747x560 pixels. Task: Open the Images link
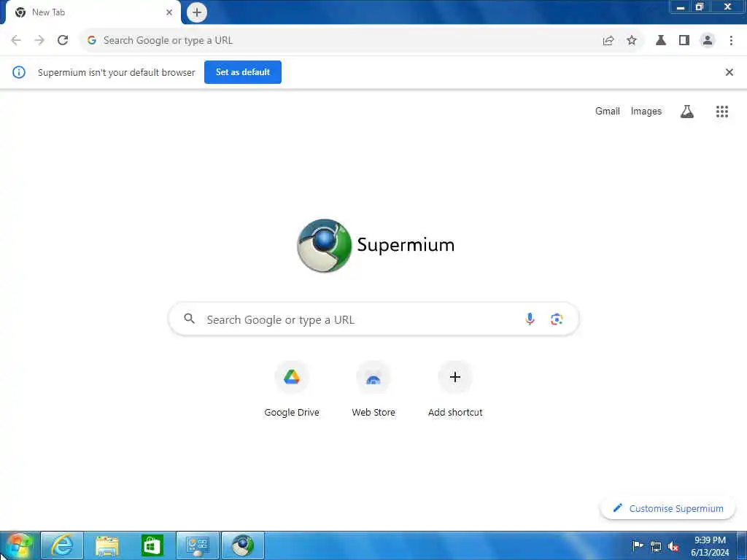646,112
